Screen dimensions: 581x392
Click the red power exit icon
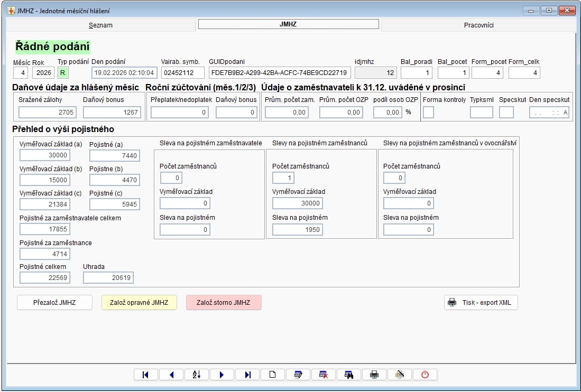(x=425, y=375)
